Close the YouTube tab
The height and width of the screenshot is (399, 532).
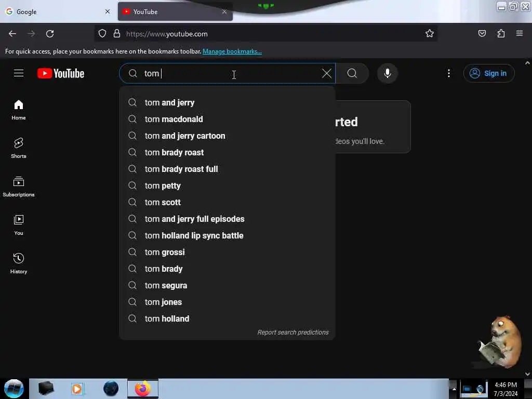224,11
